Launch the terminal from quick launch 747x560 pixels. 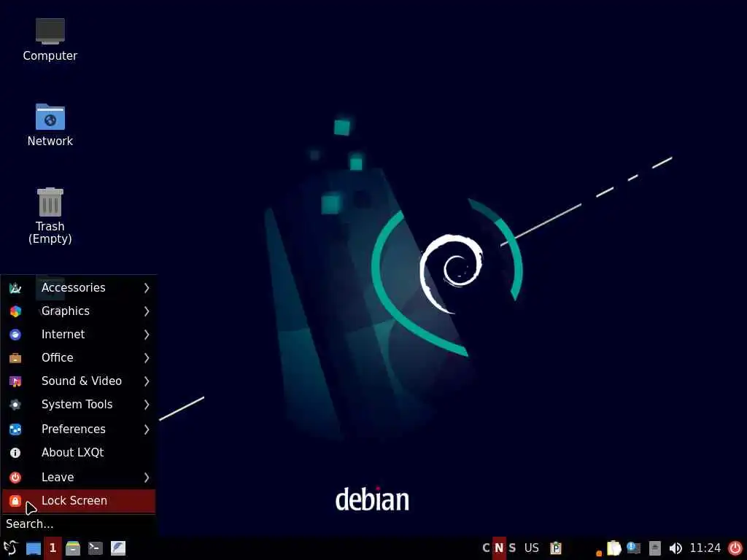pyautogui.click(x=96, y=548)
